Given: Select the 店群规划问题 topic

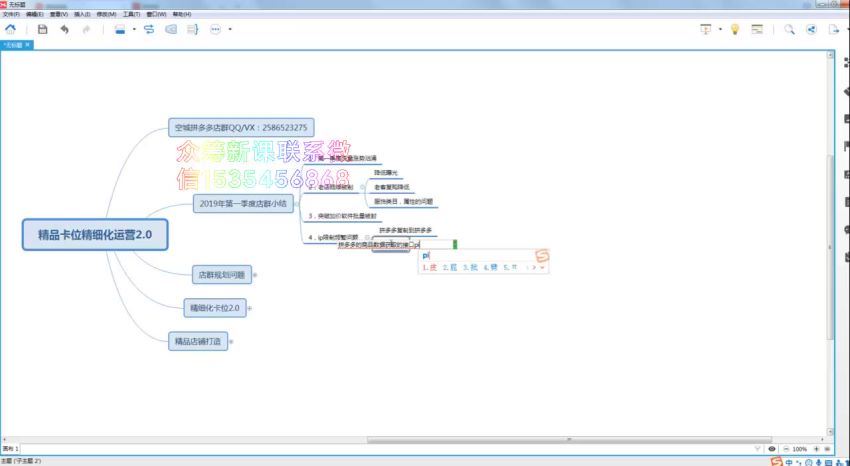Looking at the screenshot, I should pos(221,275).
